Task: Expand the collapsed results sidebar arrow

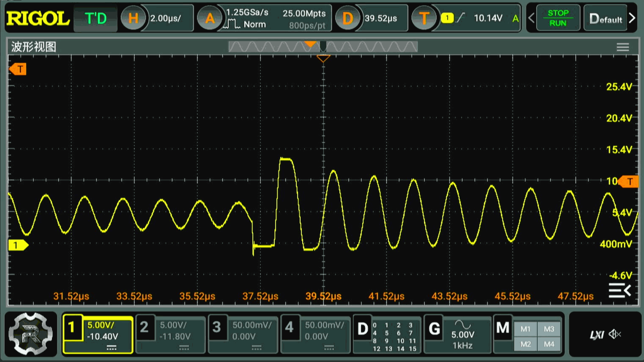Action: 620,290
